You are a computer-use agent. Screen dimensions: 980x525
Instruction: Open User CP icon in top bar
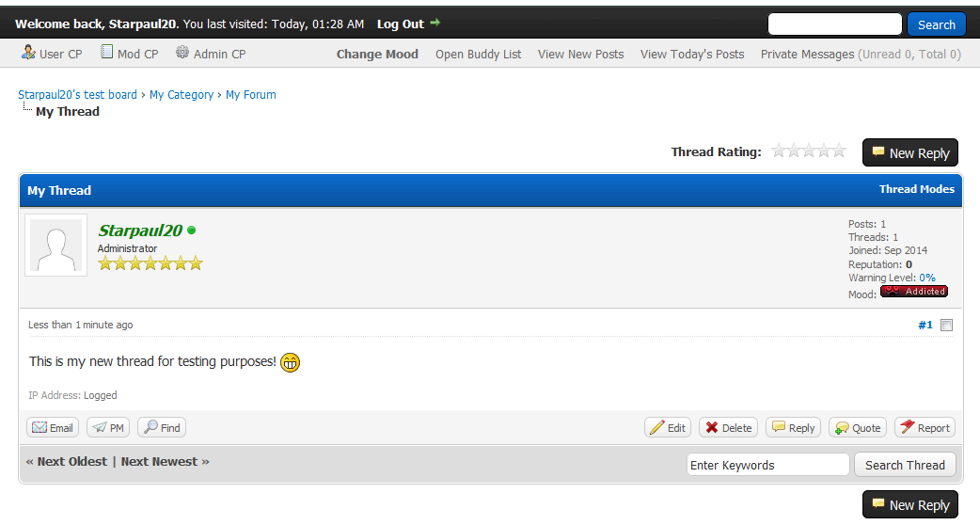tap(28, 53)
